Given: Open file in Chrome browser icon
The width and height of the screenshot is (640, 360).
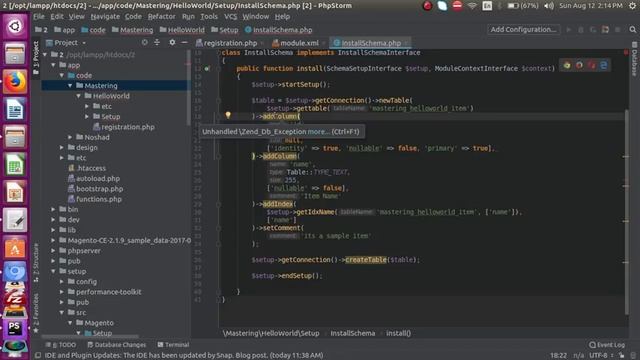Looking at the screenshot, I should (567, 65).
